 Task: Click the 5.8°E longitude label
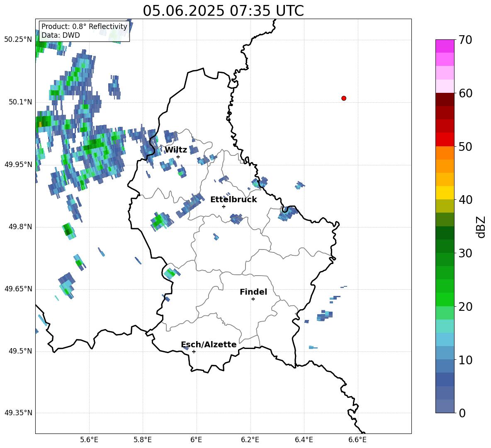143,440
